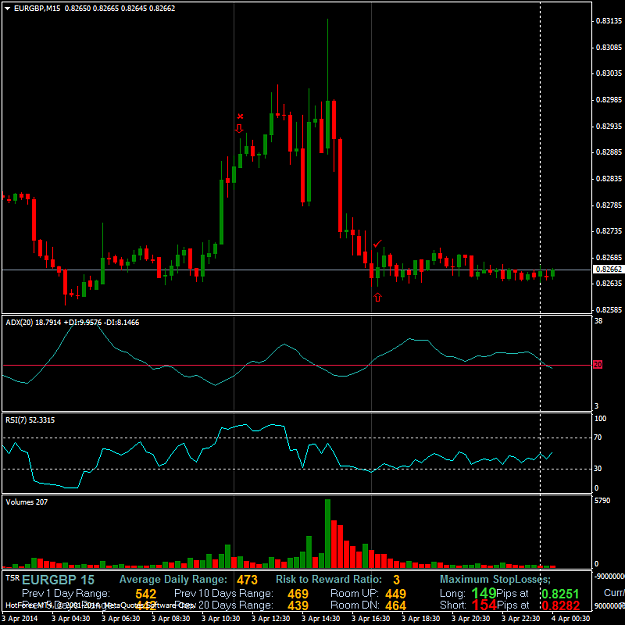Select the red up arrow signal below candles
The image size is (625, 625).
pos(377,297)
